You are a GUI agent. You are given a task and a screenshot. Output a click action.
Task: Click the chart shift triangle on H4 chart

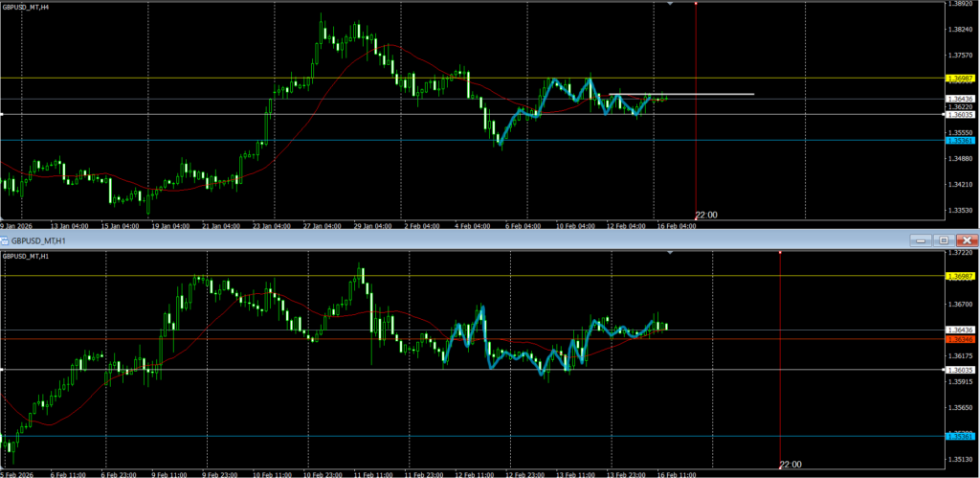670,4
